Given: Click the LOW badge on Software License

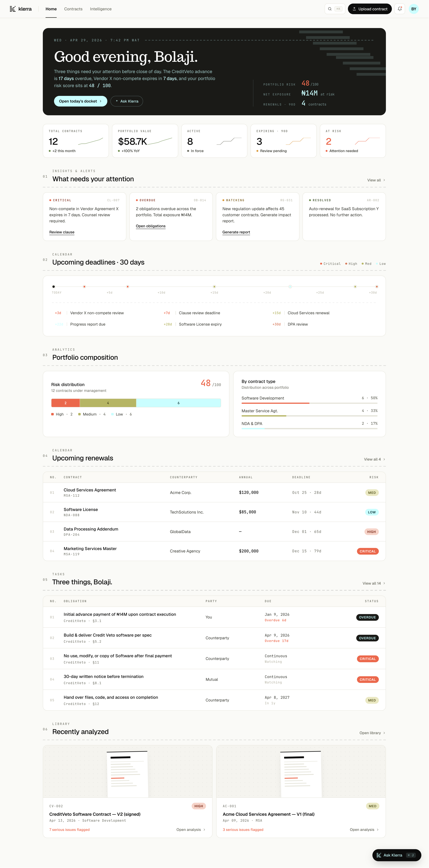Looking at the screenshot, I should (x=372, y=512).
